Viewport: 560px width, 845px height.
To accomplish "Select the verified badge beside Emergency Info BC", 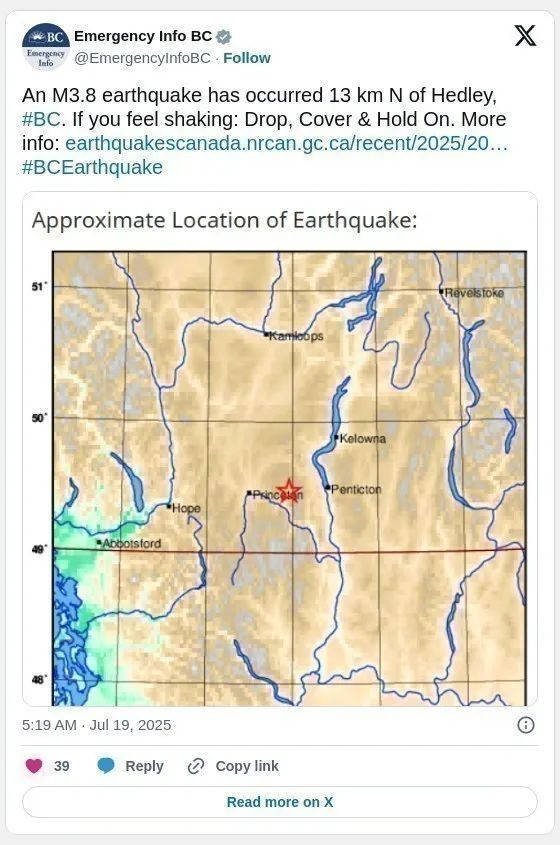I will 224,37.
